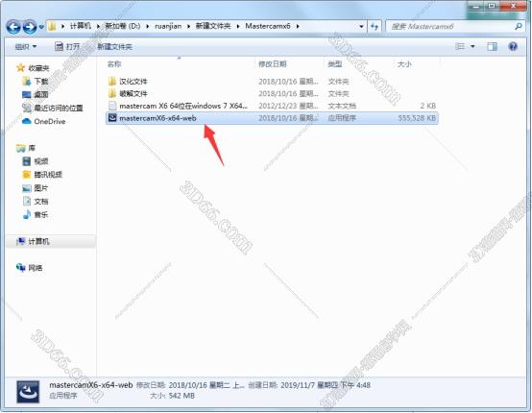Sort by the 名称 column header
The width and height of the screenshot is (532, 413).
tap(114, 63)
